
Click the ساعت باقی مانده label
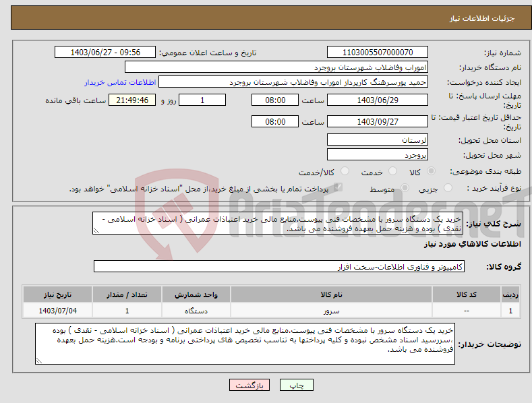click(76, 101)
